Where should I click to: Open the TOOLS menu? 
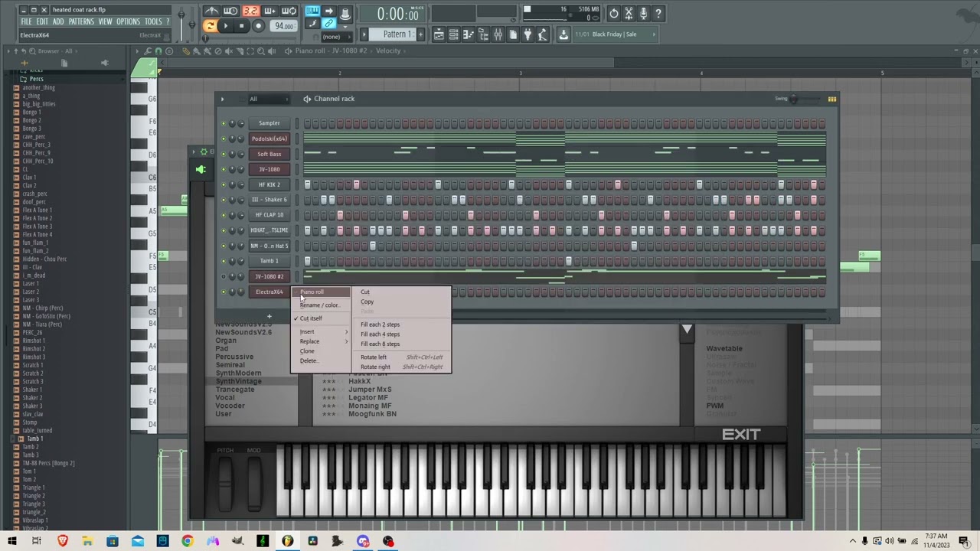click(153, 22)
